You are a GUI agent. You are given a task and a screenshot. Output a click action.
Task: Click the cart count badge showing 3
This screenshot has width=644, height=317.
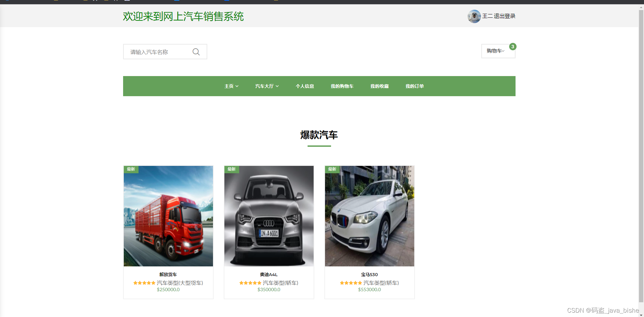(513, 47)
